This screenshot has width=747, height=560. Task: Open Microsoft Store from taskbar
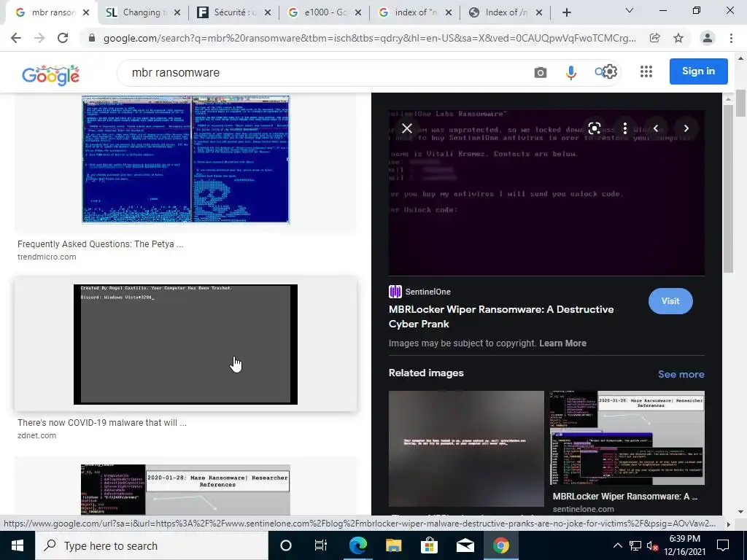click(x=429, y=545)
